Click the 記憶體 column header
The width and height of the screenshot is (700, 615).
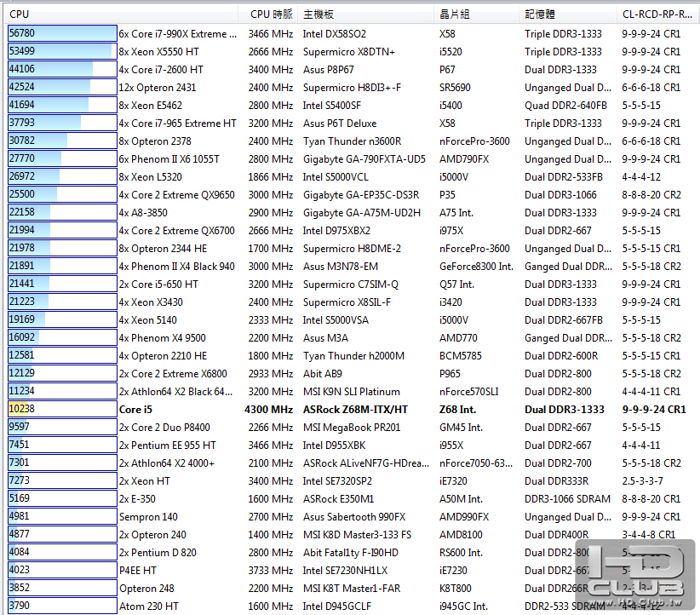click(x=566, y=14)
